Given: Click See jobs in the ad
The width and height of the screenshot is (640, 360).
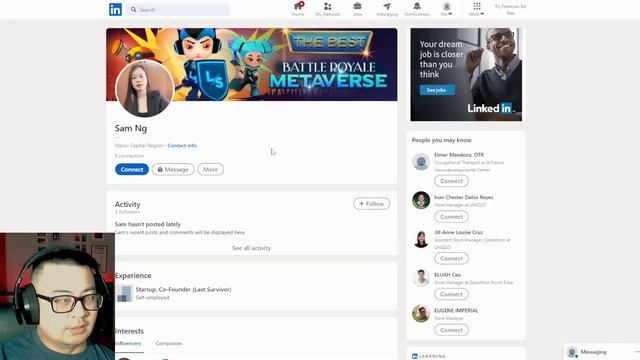Looking at the screenshot, I should pyautogui.click(x=437, y=90).
